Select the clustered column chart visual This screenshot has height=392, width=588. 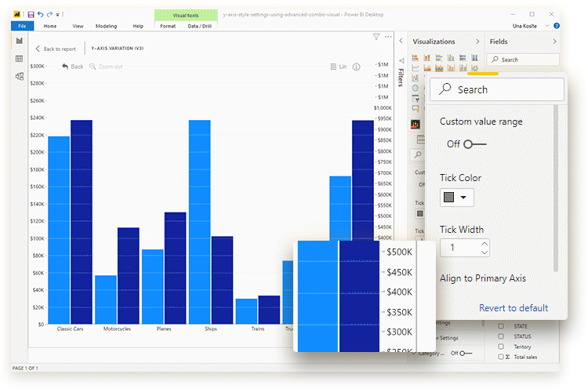[451, 57]
